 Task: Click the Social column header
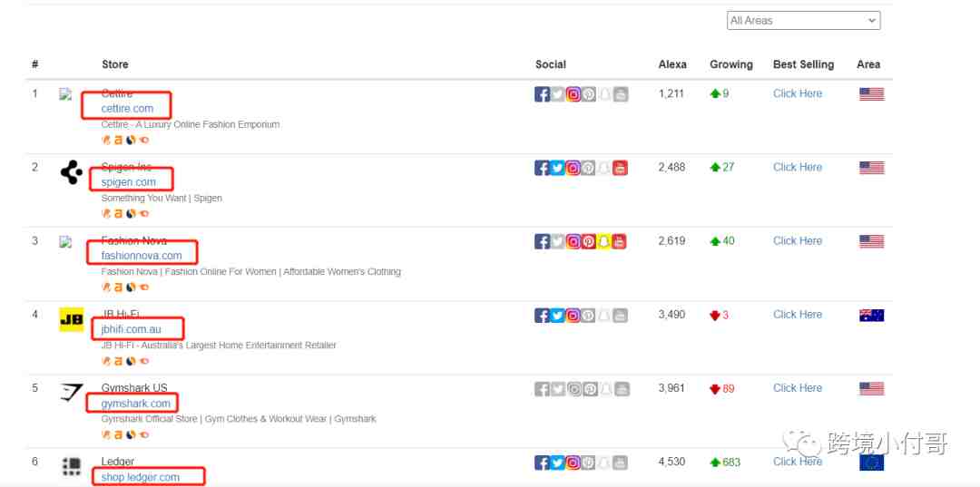[551, 64]
